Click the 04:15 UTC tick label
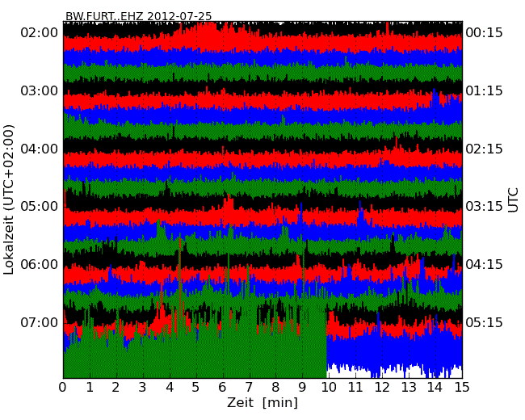The image size is (525, 420). (x=485, y=265)
